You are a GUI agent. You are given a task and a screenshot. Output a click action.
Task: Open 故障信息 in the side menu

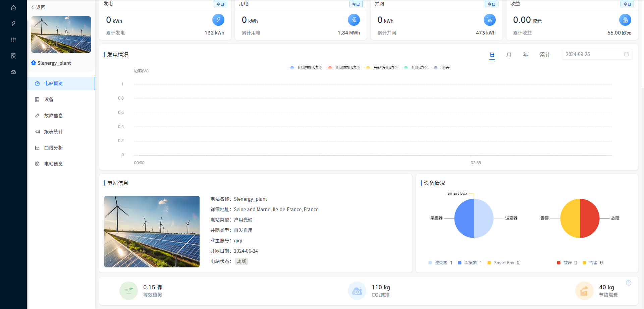coord(53,116)
